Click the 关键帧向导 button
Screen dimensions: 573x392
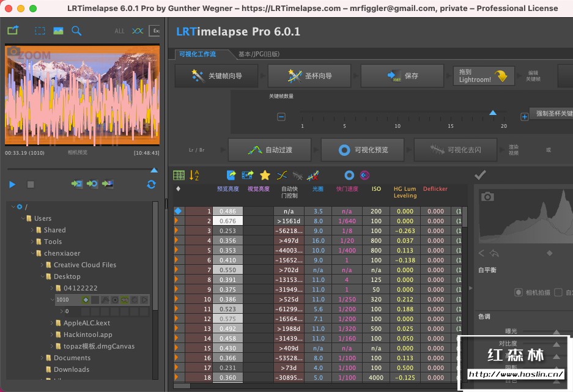tap(216, 76)
